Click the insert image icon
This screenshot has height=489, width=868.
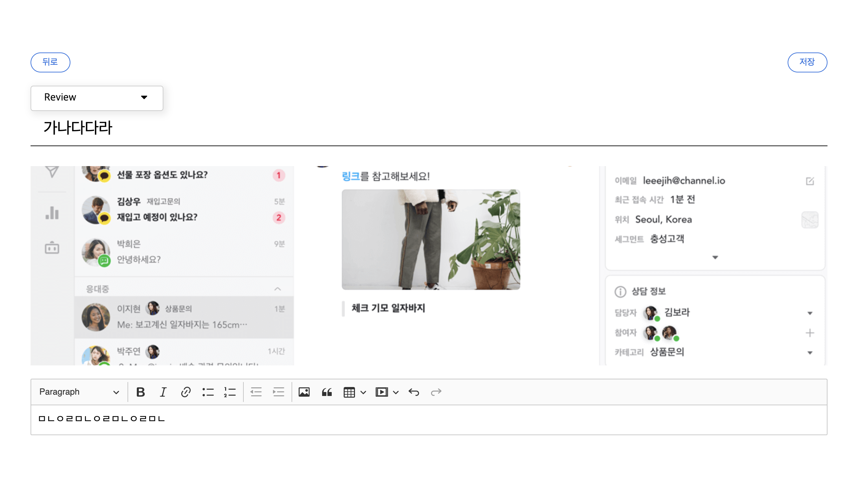(x=304, y=392)
